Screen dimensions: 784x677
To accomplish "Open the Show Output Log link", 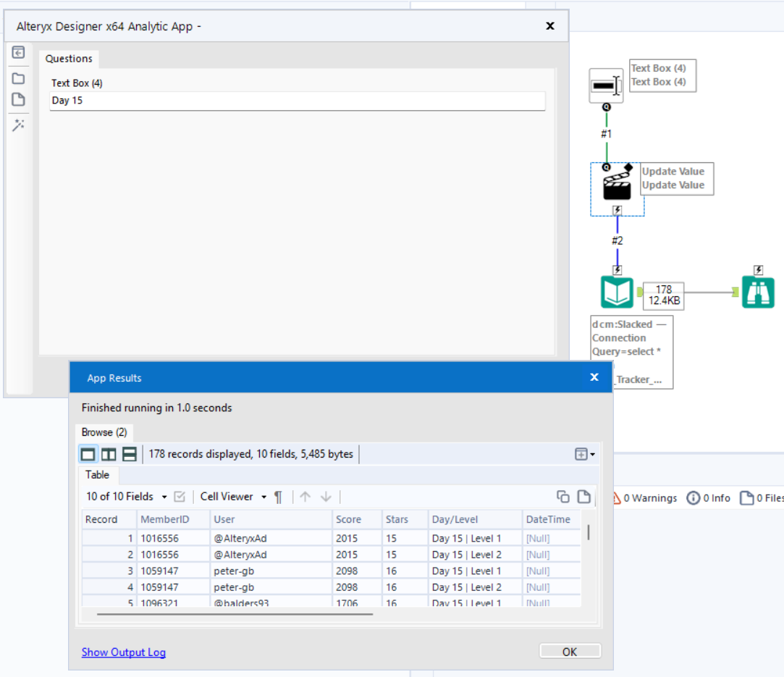I will [124, 652].
